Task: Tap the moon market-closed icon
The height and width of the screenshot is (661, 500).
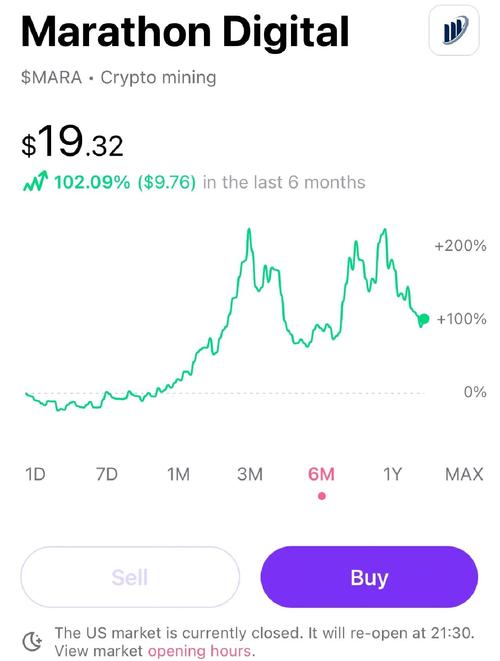Action: pos(32,642)
